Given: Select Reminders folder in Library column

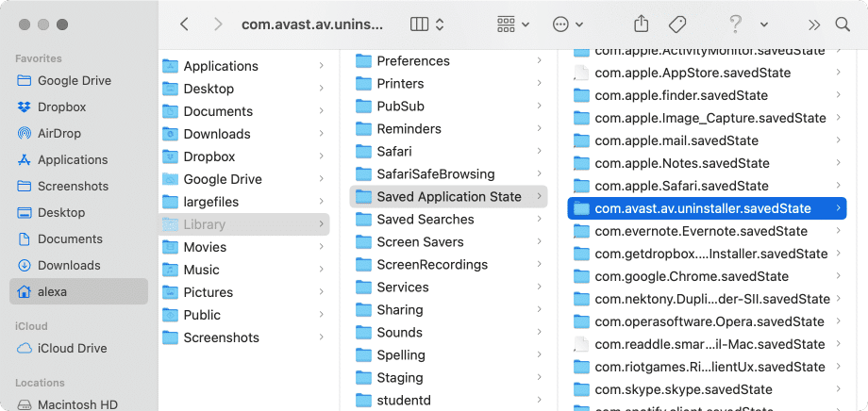Looking at the screenshot, I should 448,129.
